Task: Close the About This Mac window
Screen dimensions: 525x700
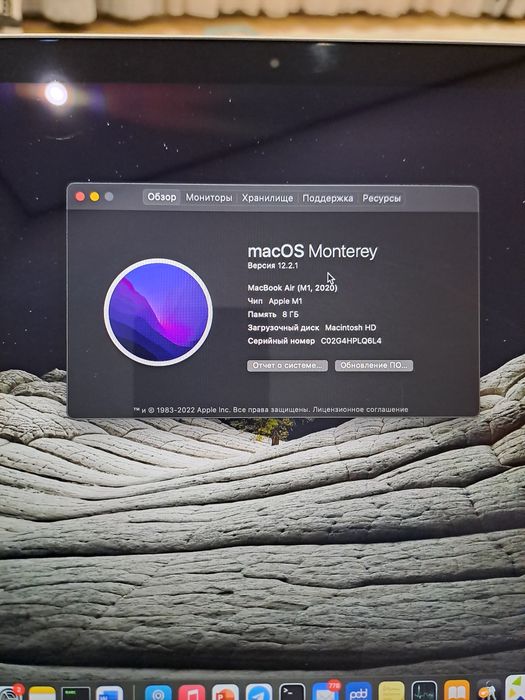Action: (x=80, y=196)
